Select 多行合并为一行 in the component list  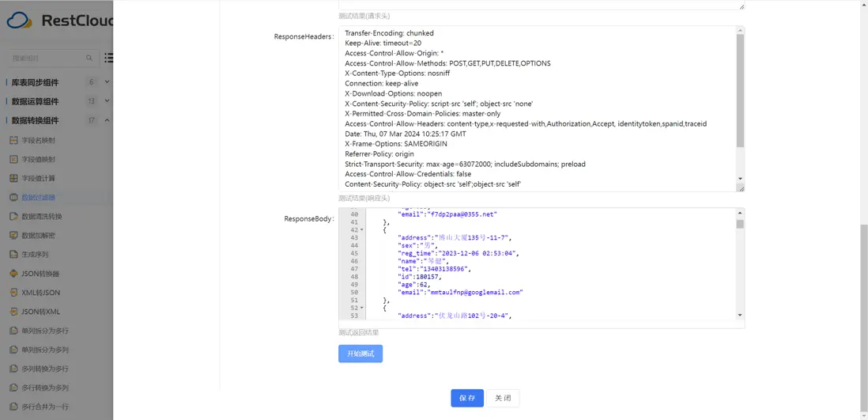(x=45, y=407)
